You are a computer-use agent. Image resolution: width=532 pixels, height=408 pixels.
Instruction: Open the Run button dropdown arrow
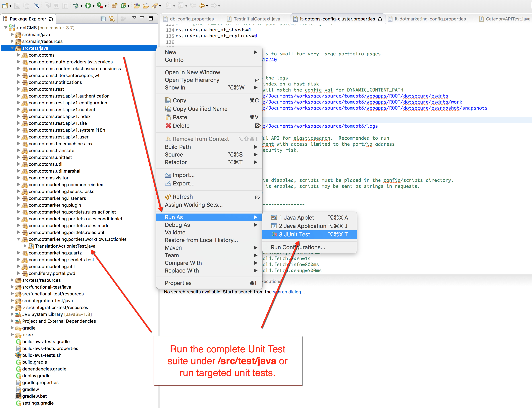(x=94, y=6)
